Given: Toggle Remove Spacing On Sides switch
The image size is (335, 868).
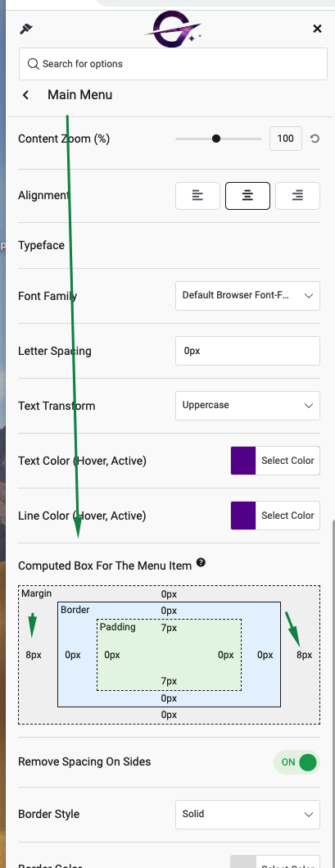Looking at the screenshot, I should pyautogui.click(x=297, y=762).
